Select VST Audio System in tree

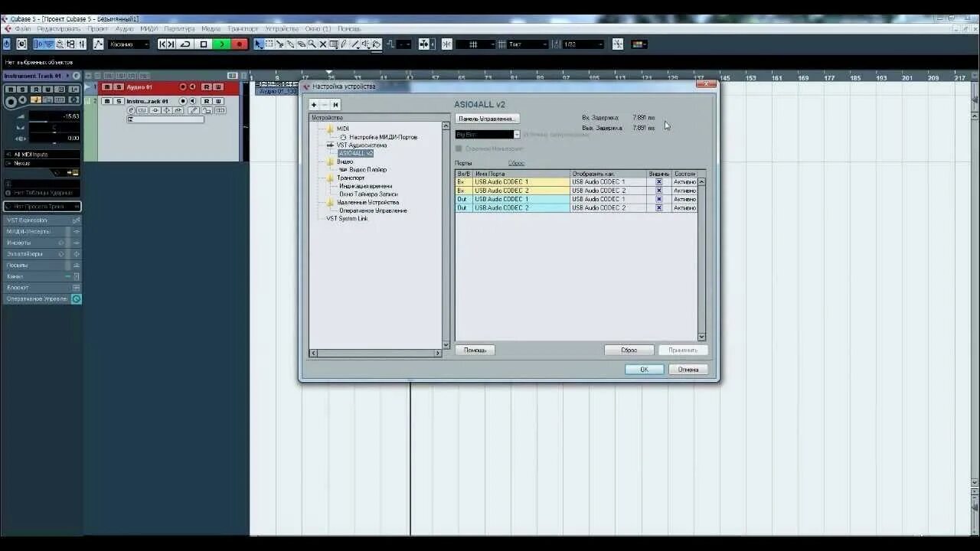[x=361, y=145]
